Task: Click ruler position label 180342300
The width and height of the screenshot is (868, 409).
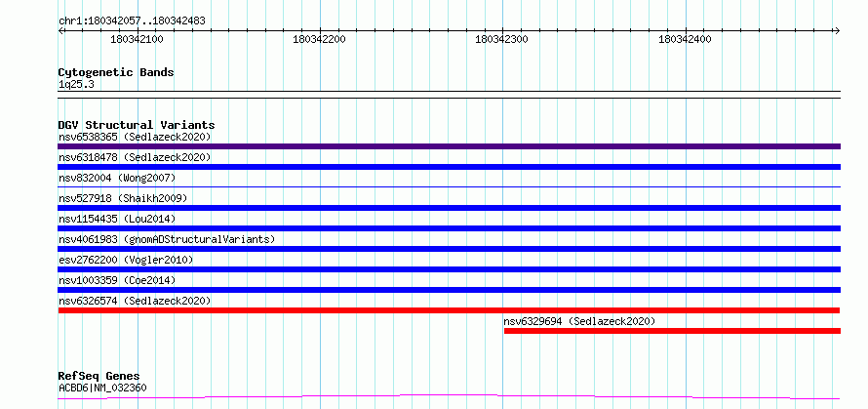Action: tap(502, 39)
